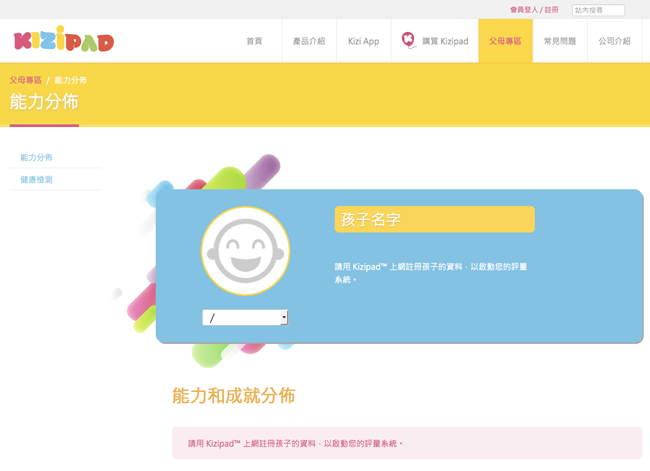Click the 孩子名字 yellow name field
The height and width of the screenshot is (471, 650).
pyautogui.click(x=434, y=219)
